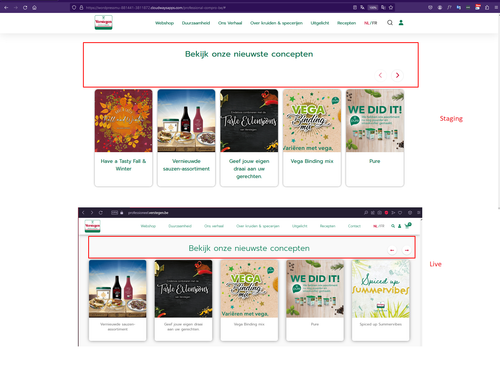Open the search icon on live site
The image size is (500, 386).
coord(393,226)
